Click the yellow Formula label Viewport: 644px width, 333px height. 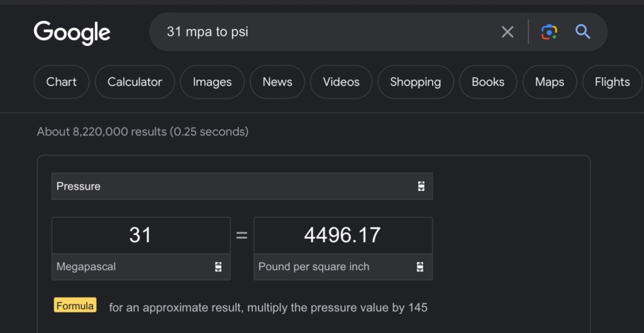coord(75,306)
